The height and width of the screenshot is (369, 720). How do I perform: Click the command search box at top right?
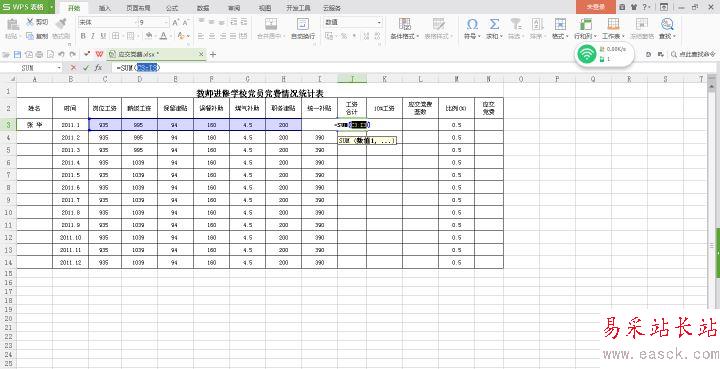(x=693, y=54)
